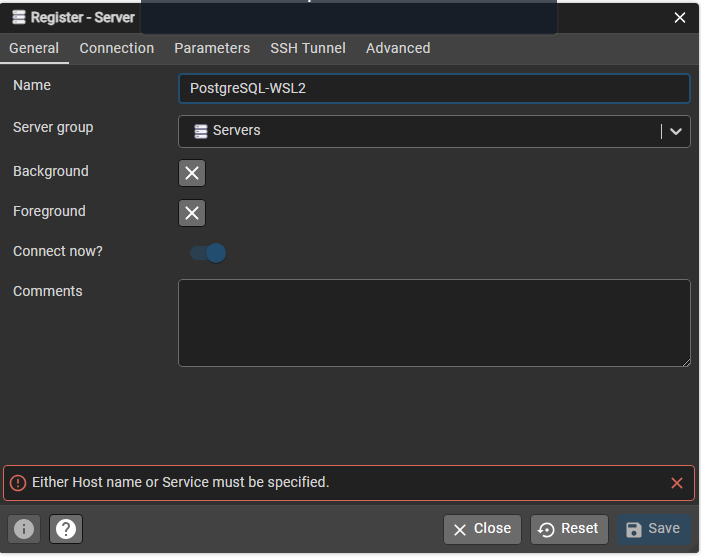This screenshot has width=701, height=558.
Task: Pick a Background color swatch
Action: [192, 173]
